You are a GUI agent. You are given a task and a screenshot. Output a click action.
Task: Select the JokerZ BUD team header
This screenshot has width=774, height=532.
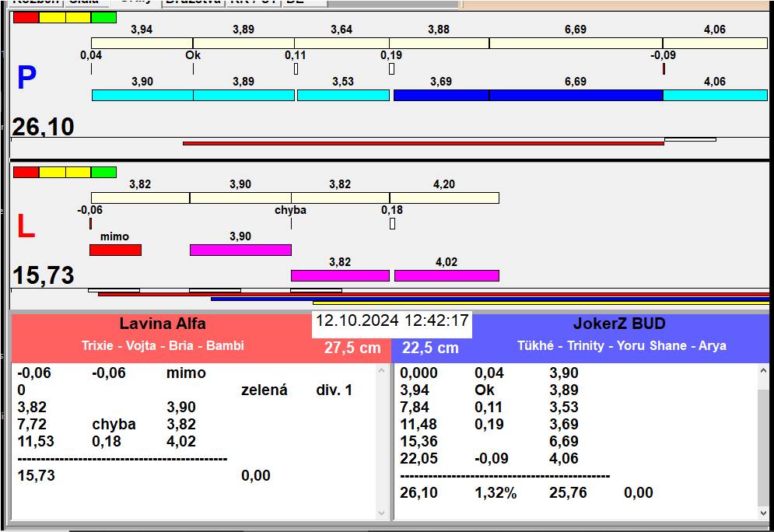[619, 324]
